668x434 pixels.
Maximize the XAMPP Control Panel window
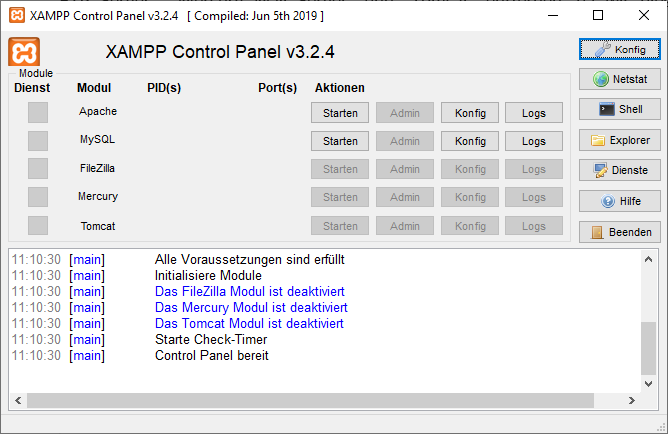[598, 16]
